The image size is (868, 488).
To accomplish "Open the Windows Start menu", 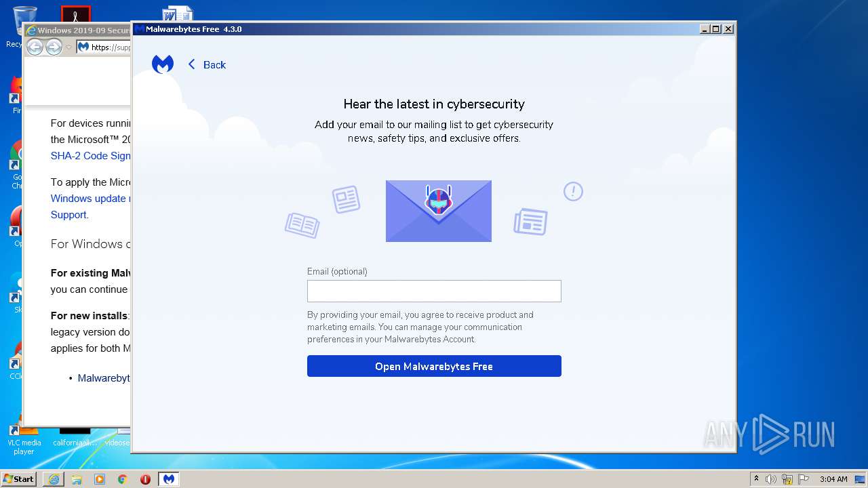I will [19, 479].
